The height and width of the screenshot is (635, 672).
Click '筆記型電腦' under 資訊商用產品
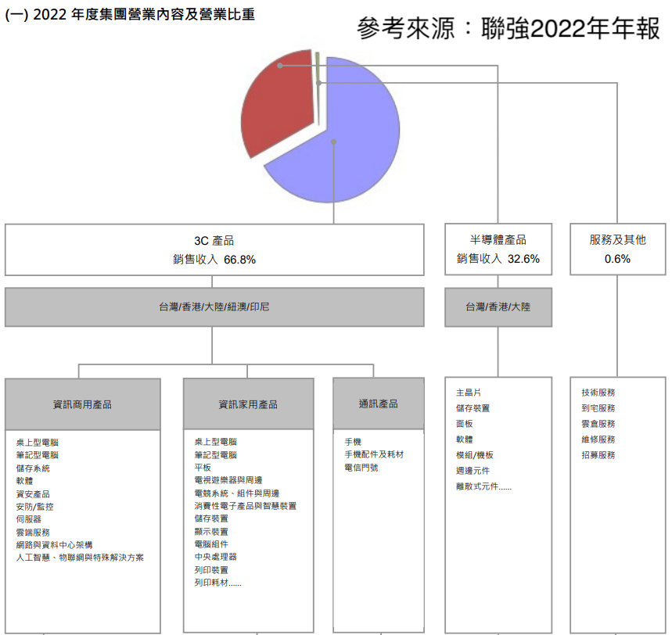38,455
